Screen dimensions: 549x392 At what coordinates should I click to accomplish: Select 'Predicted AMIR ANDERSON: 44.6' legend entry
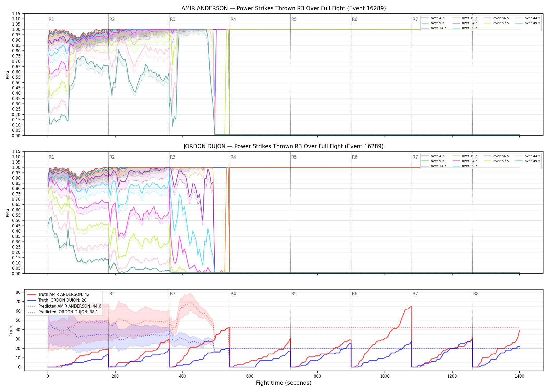pyautogui.click(x=64, y=306)
